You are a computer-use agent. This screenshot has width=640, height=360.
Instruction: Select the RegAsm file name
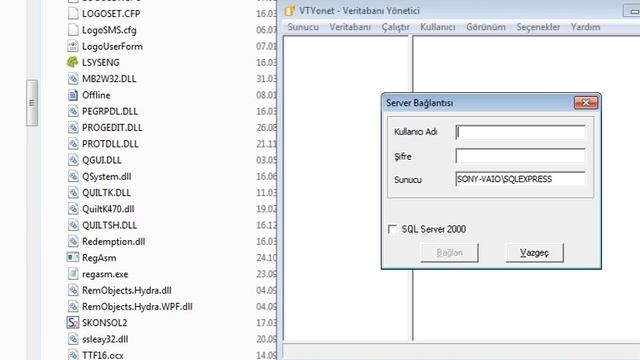(x=99, y=258)
